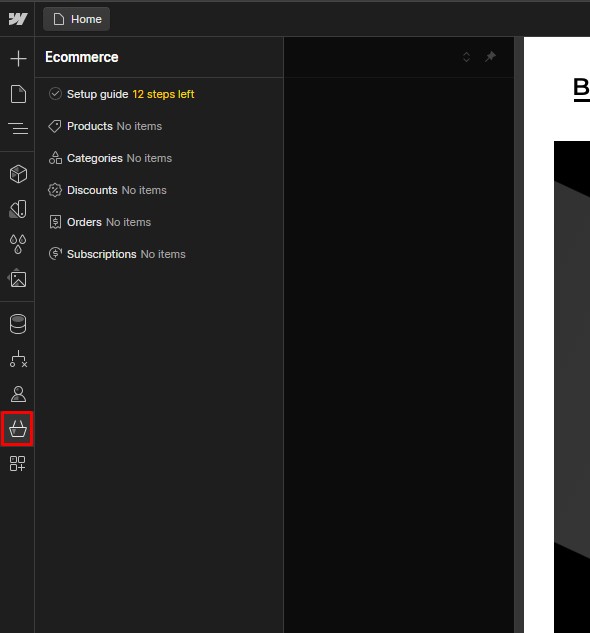Open the Assets image icon

pyautogui.click(x=18, y=279)
